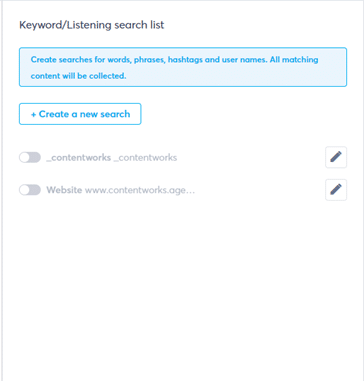The height and width of the screenshot is (381, 364).
Task: Click the _contentworks toggle knob
Action: click(25, 157)
